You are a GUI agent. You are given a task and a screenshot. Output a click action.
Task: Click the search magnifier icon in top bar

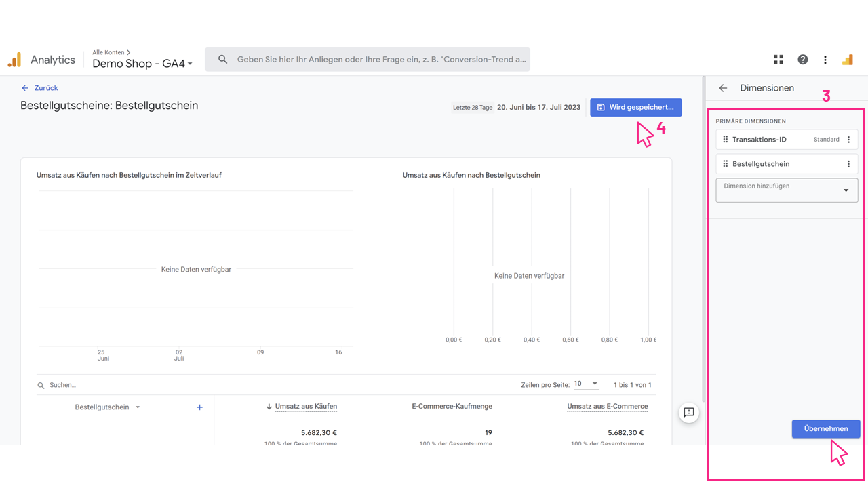[222, 60]
